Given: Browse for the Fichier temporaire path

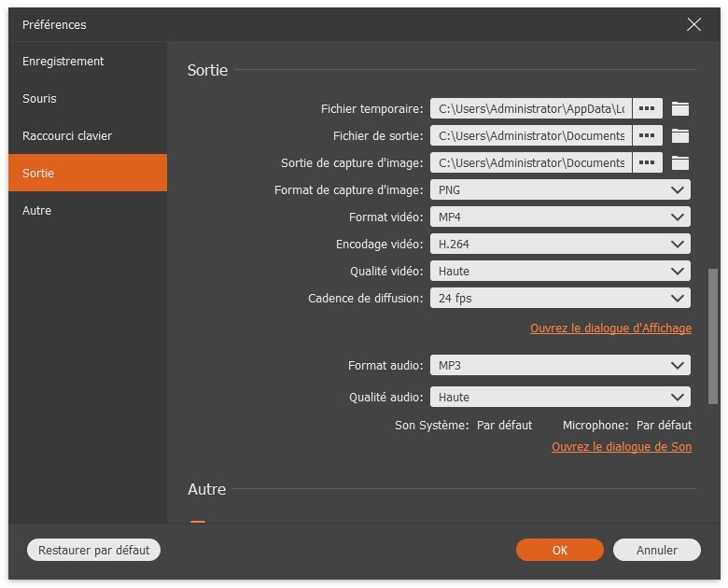Looking at the screenshot, I should tap(647, 109).
